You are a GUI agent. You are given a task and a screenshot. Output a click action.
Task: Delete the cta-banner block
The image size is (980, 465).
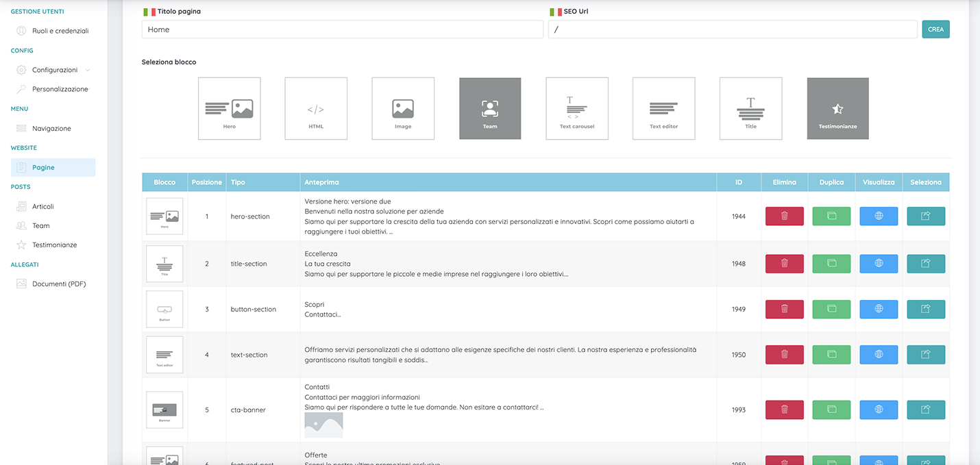784,410
